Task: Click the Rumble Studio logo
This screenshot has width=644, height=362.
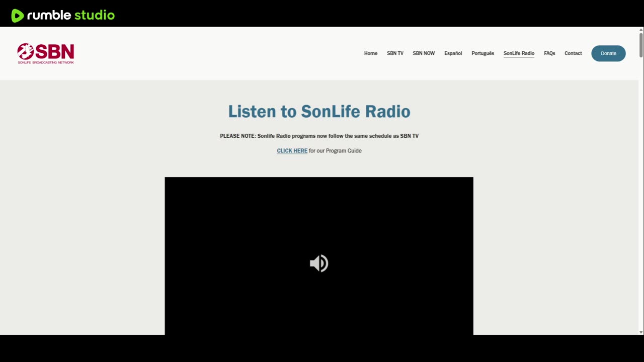Action: click(x=63, y=16)
